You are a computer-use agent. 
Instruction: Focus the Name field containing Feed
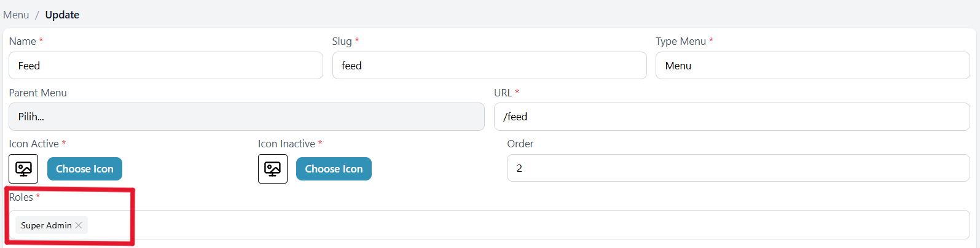(x=165, y=66)
